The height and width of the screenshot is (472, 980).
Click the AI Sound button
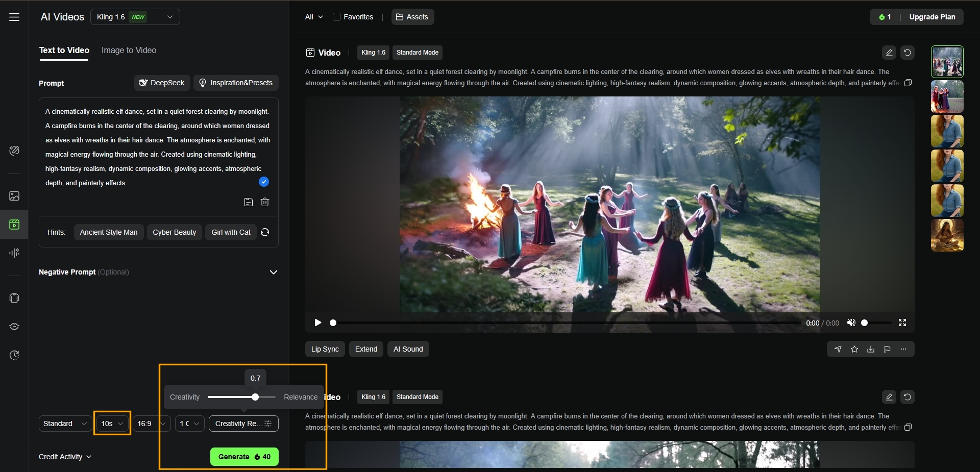[408, 349]
